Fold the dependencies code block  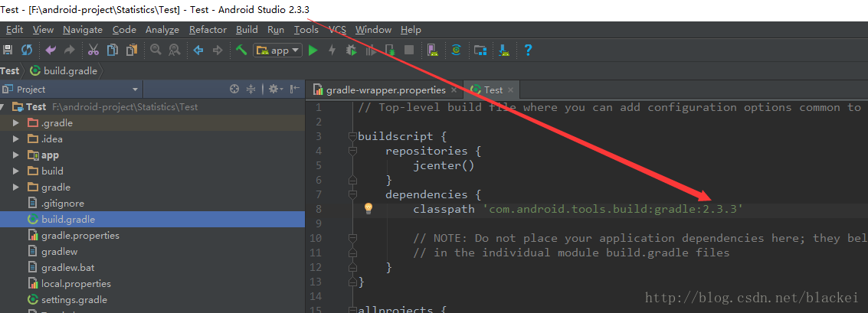click(352, 194)
